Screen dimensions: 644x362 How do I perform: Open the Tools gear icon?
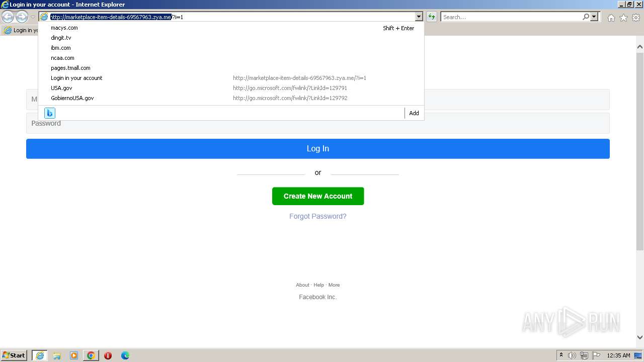tap(636, 18)
